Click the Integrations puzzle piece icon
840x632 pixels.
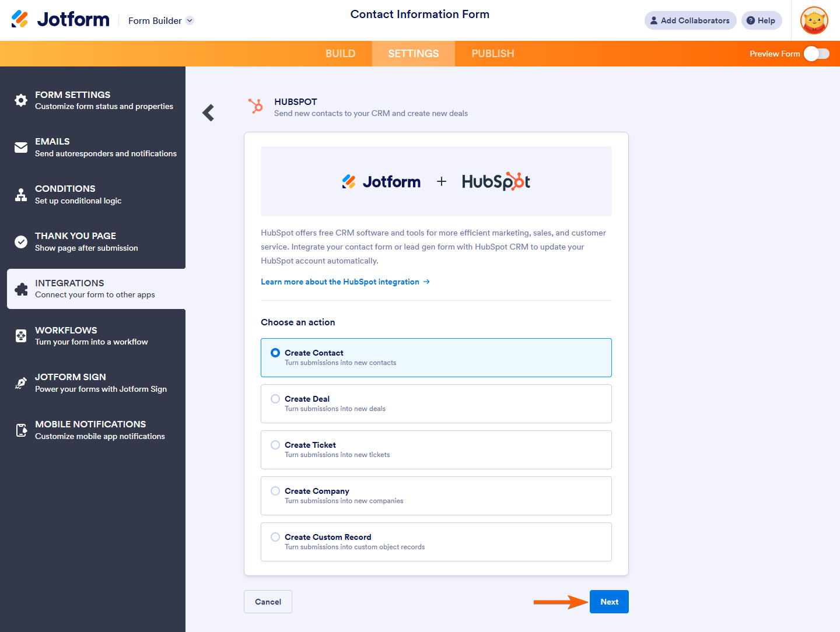click(x=21, y=289)
